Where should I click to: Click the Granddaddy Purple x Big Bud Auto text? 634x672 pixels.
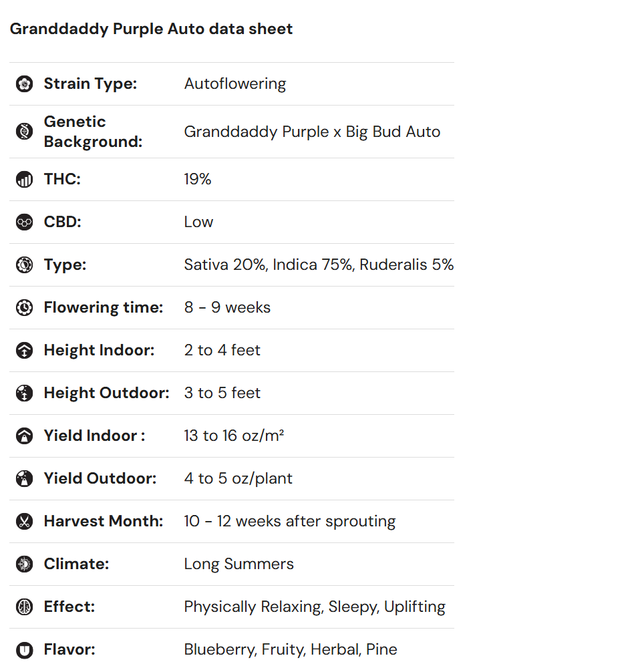(x=312, y=132)
